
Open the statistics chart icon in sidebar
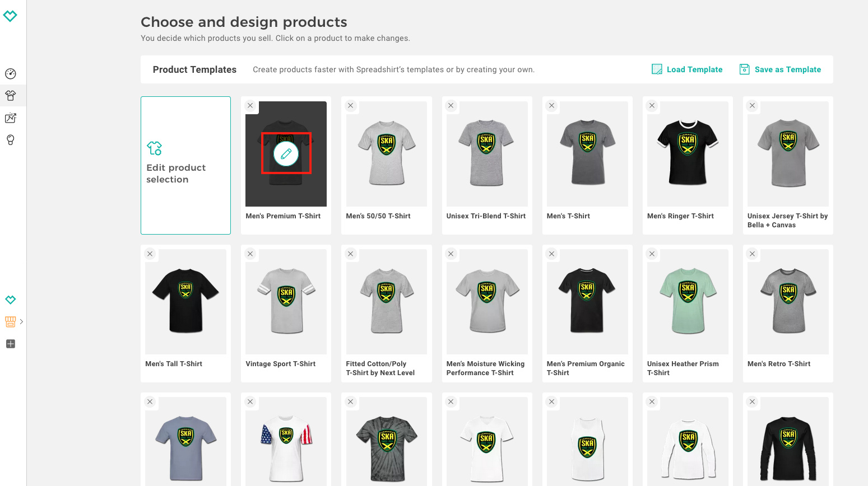click(11, 118)
